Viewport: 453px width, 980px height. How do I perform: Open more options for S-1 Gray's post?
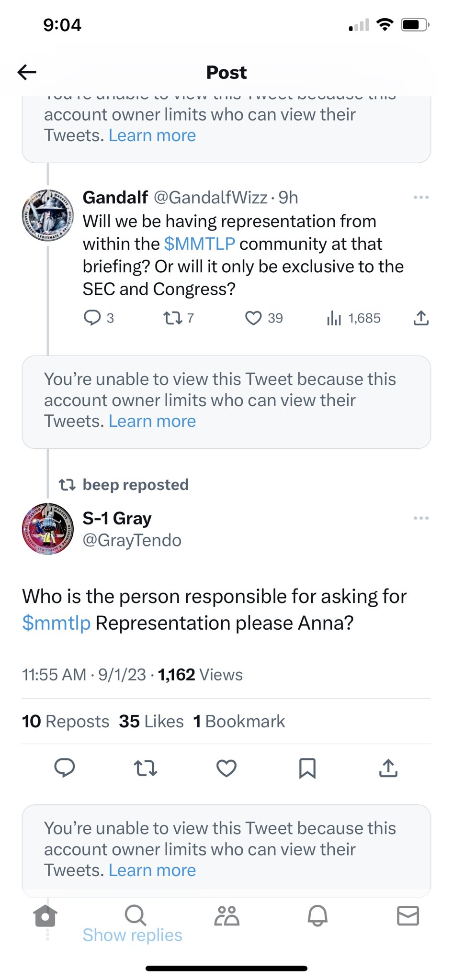[x=421, y=518]
